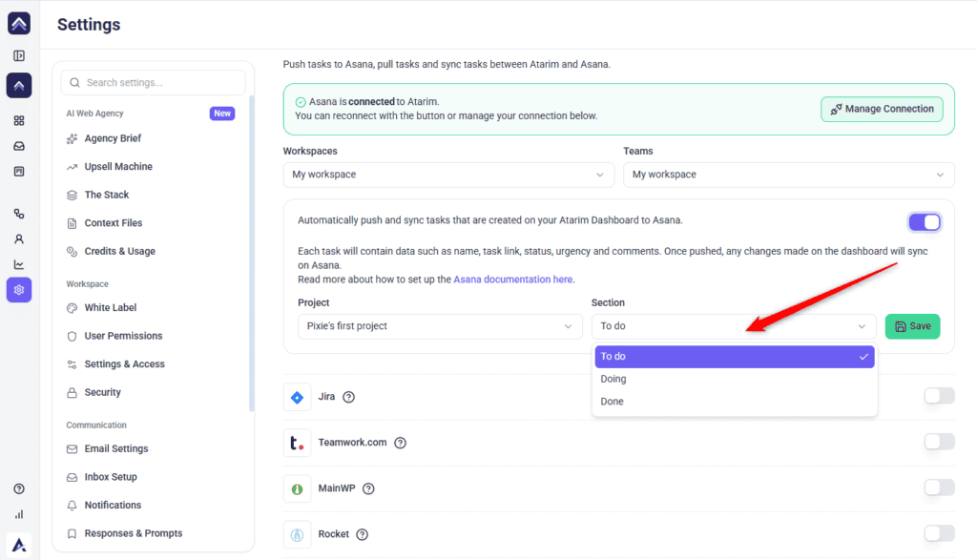This screenshot has height=560, width=977.
Task: Enable the Rocket integration toggle
Action: coord(940,533)
